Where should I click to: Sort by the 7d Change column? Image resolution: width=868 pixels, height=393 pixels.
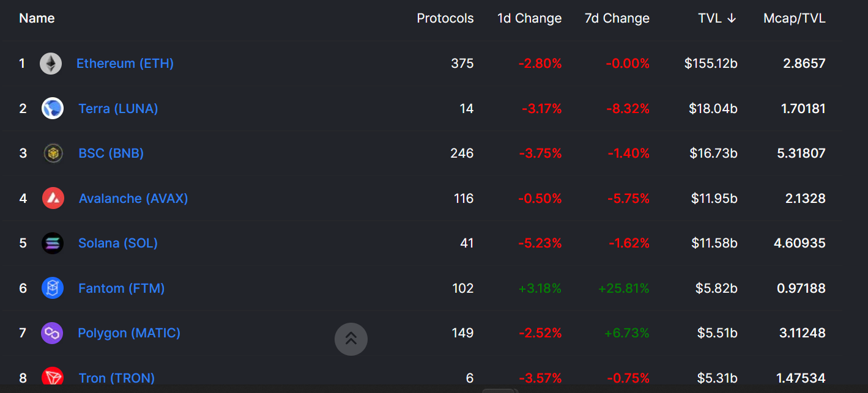(x=617, y=18)
